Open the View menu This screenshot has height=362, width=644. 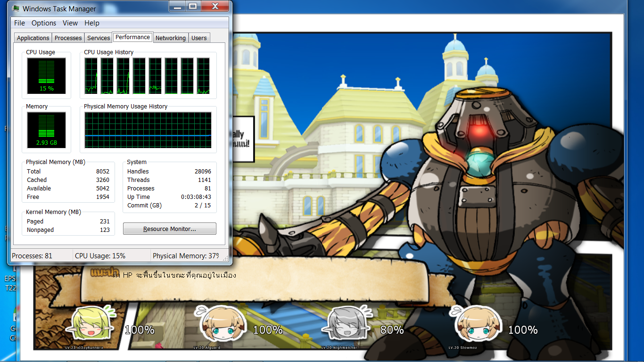coord(70,23)
